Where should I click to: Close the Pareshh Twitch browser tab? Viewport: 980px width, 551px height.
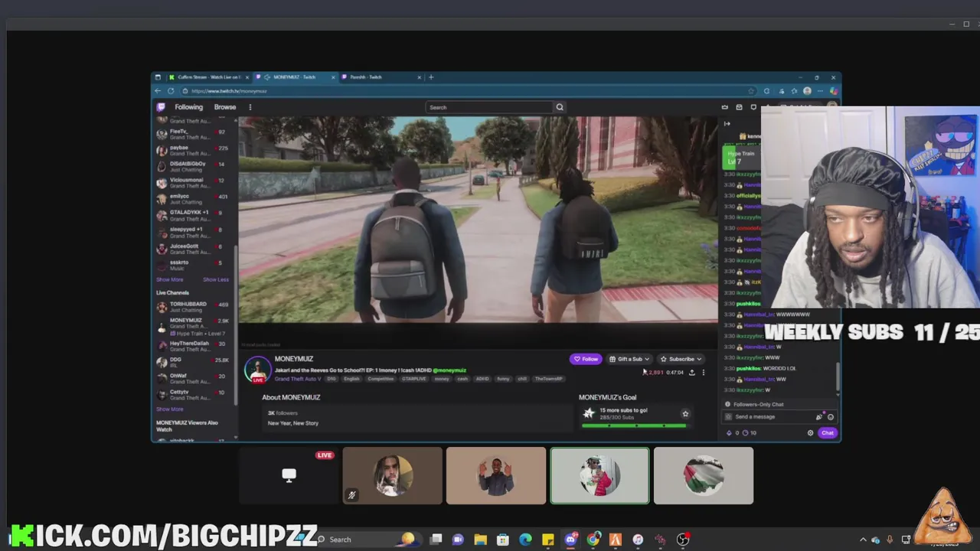point(420,77)
